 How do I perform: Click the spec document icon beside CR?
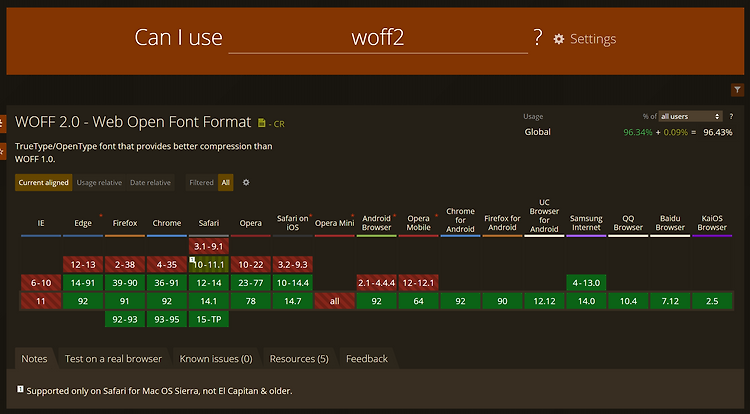point(262,123)
